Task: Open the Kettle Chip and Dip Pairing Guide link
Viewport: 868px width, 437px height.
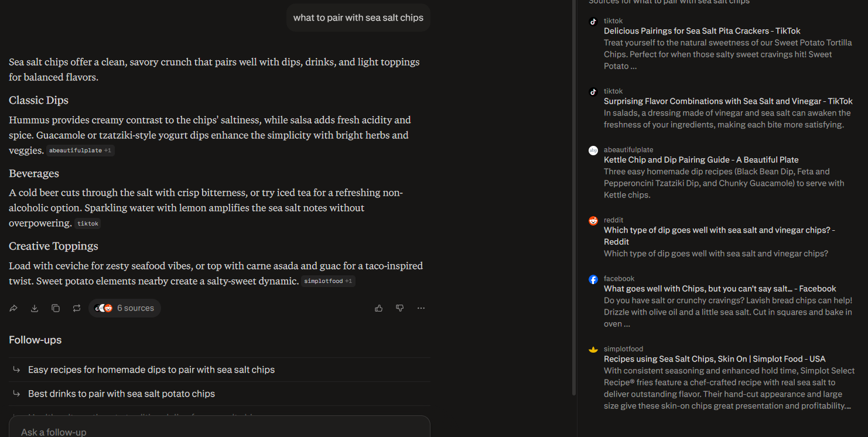Action: click(x=701, y=160)
